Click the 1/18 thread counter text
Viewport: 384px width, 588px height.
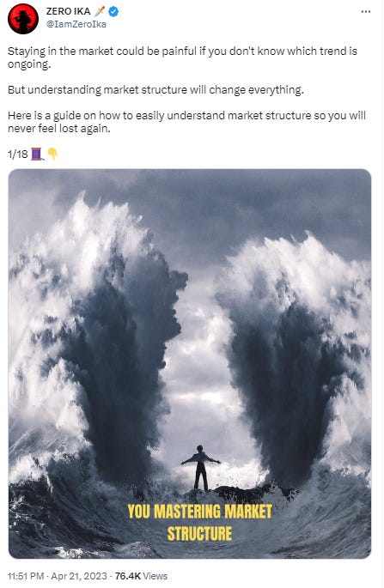(18, 155)
